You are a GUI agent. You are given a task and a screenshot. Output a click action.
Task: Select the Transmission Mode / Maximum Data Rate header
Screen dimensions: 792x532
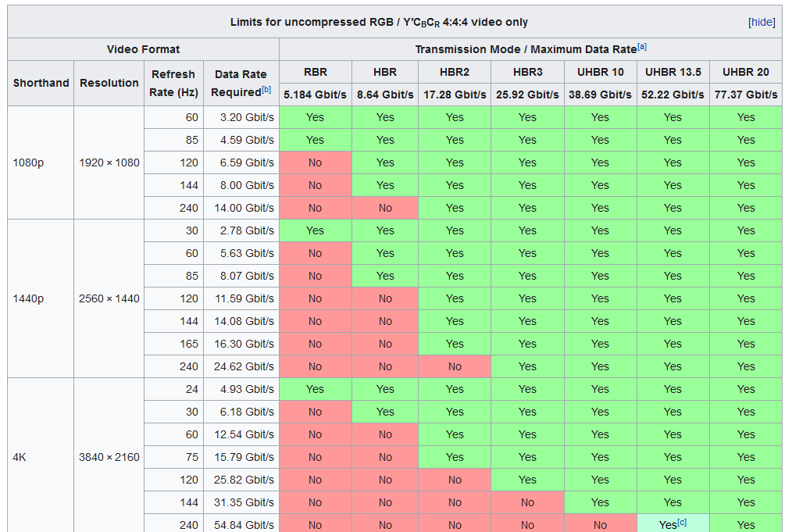pos(530,49)
